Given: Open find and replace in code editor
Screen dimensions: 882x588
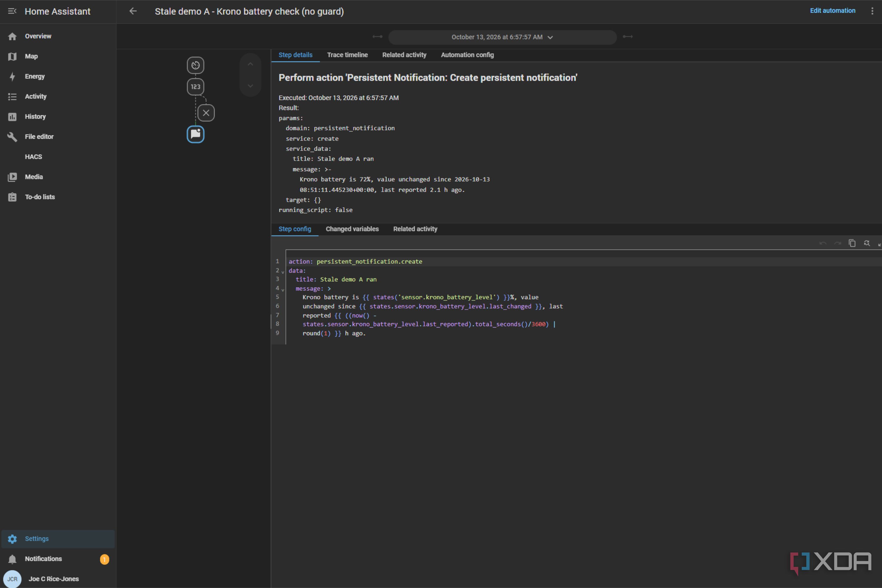Looking at the screenshot, I should click(x=867, y=243).
